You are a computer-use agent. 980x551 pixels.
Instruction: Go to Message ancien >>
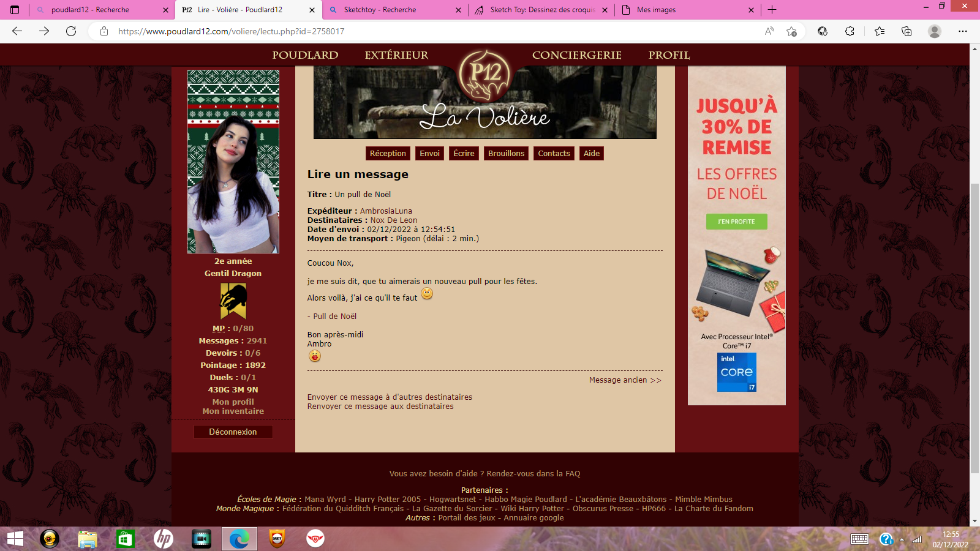(625, 380)
